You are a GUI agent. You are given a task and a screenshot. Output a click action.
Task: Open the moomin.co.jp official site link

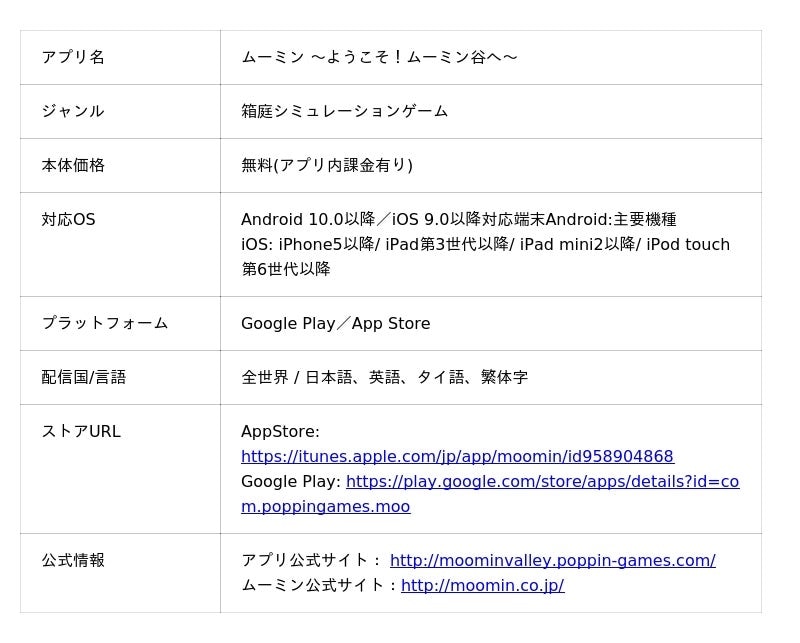coord(483,585)
